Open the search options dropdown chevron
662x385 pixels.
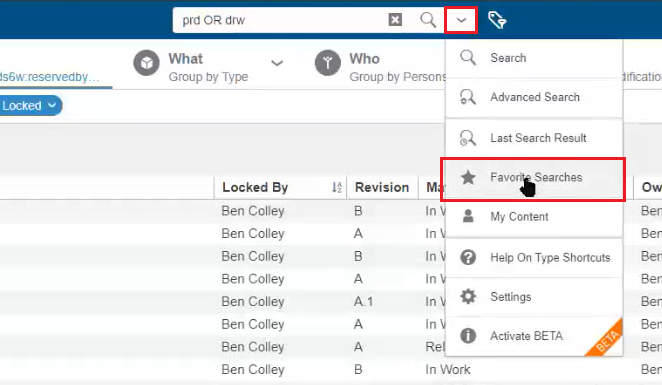pos(461,20)
